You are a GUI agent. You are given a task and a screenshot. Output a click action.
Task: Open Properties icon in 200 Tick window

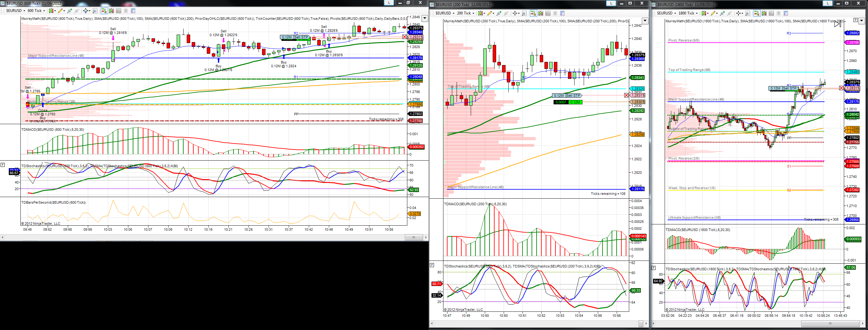coord(562,14)
